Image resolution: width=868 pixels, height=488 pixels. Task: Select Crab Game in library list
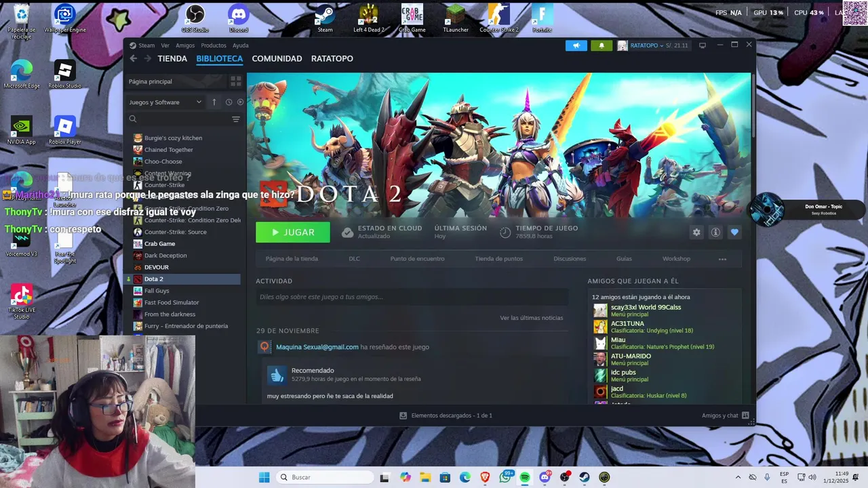tap(159, 244)
